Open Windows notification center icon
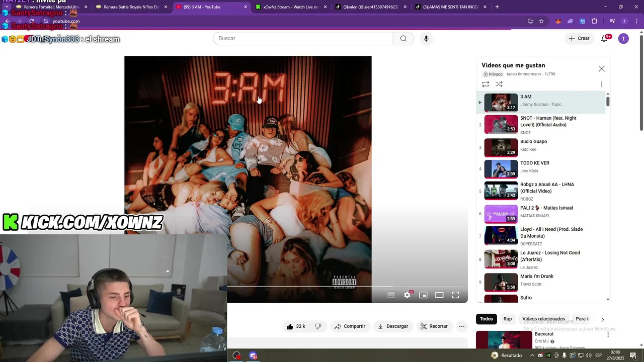The image size is (644, 362). point(633,355)
